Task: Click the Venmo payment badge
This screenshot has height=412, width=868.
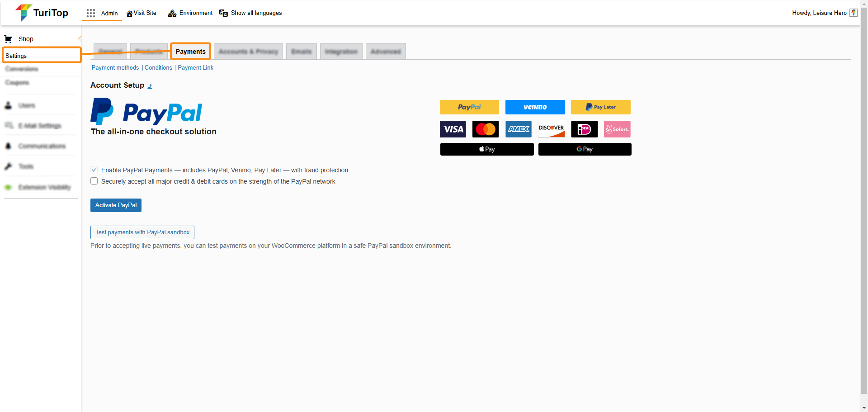Action: [x=535, y=107]
